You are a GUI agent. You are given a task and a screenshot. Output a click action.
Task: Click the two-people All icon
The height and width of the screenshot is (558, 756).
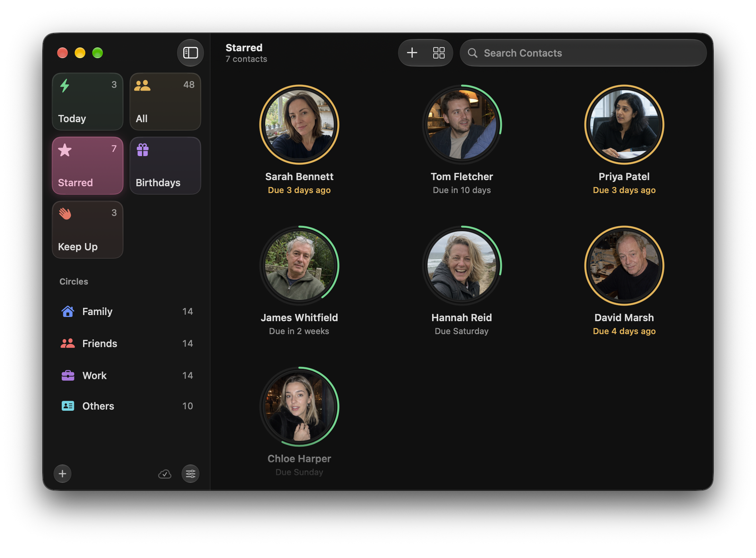(x=142, y=85)
